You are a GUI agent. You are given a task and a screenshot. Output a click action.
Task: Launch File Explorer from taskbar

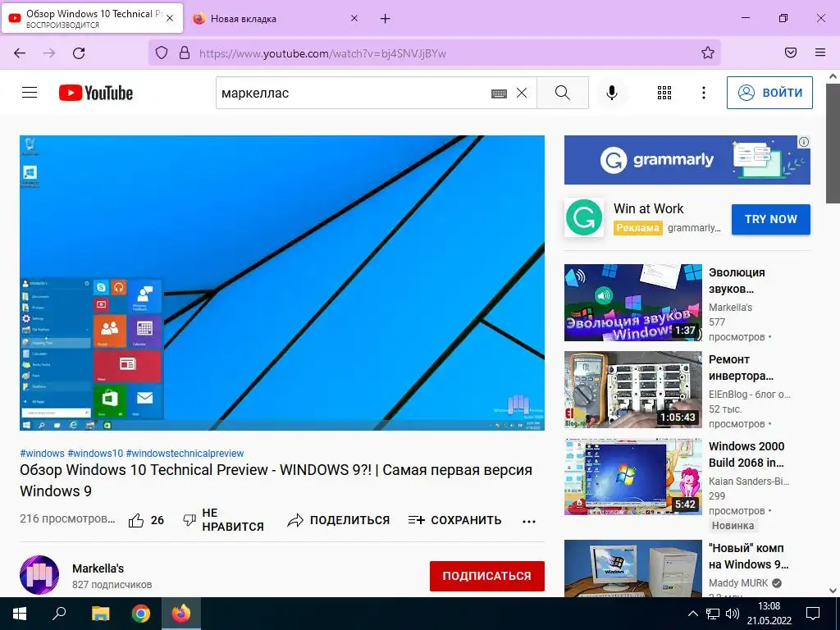click(x=100, y=614)
